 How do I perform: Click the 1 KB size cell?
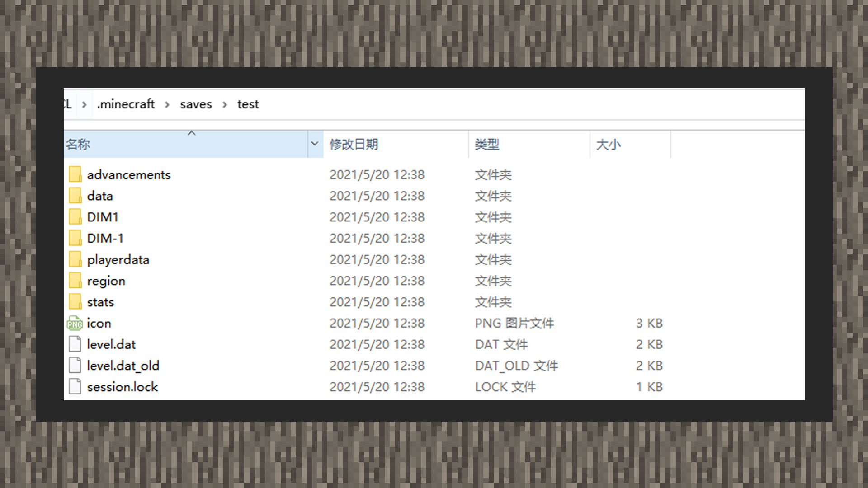click(649, 387)
